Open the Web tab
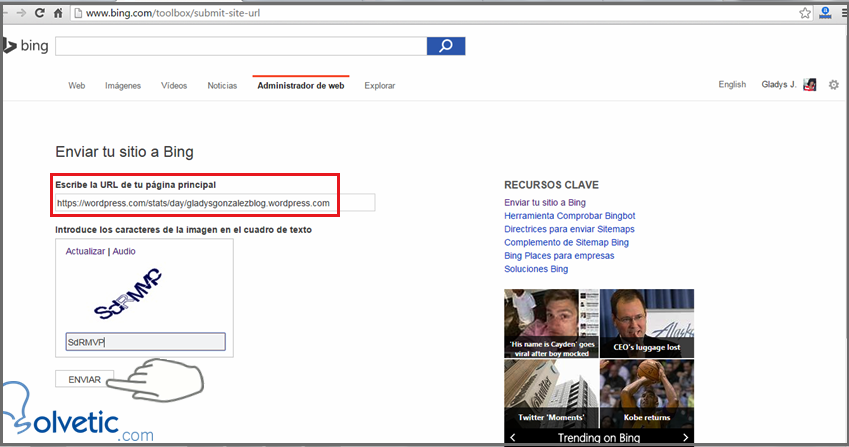This screenshot has width=849, height=447. point(76,86)
